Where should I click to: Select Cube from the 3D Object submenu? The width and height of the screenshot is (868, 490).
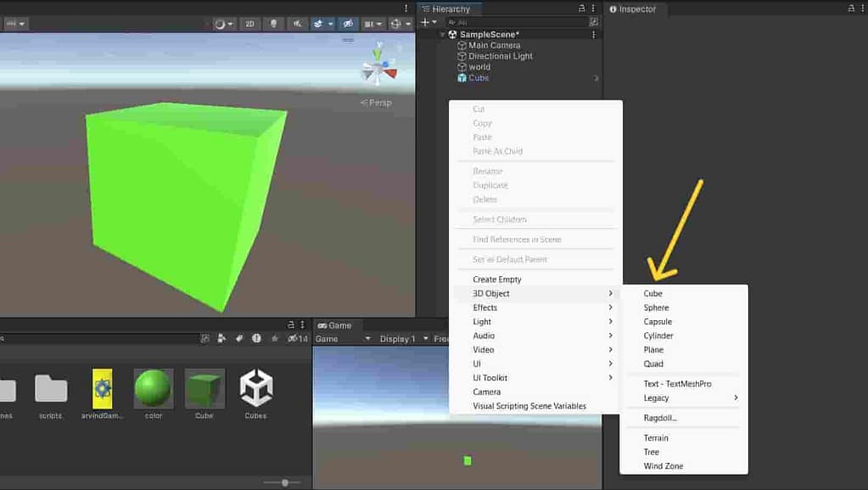(654, 293)
